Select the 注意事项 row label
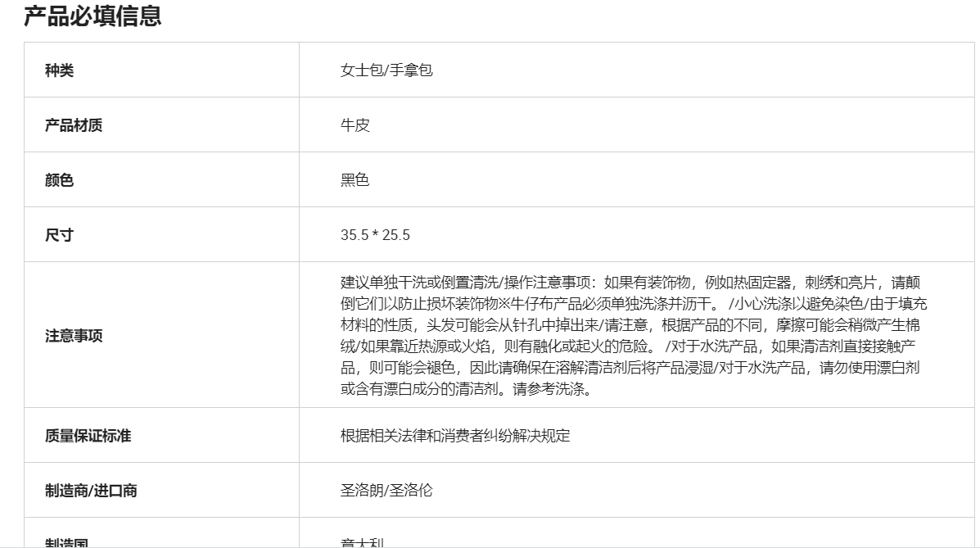The width and height of the screenshot is (980, 548). (74, 336)
